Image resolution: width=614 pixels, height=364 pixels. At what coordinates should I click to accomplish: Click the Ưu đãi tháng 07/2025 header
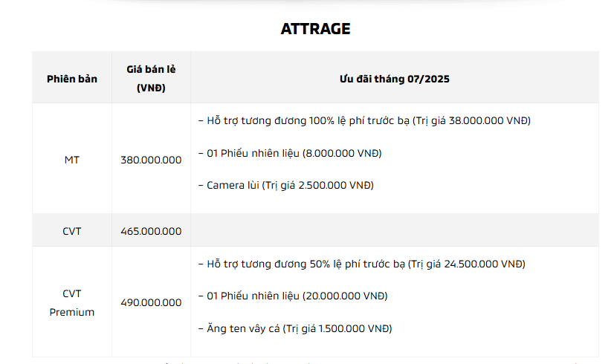pyautogui.click(x=394, y=79)
